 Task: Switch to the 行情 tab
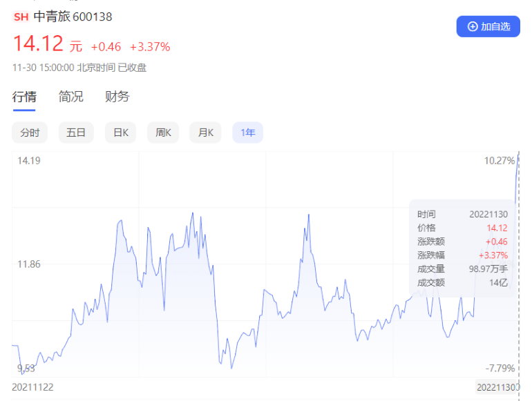click(x=24, y=97)
